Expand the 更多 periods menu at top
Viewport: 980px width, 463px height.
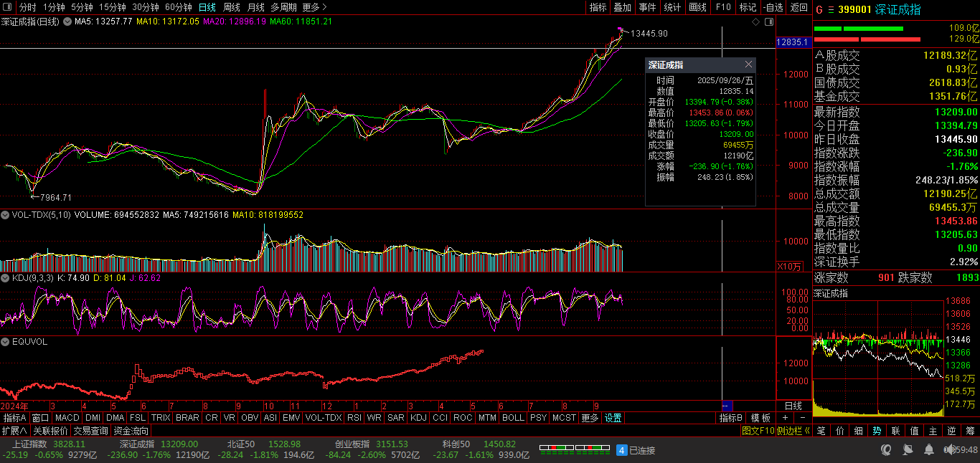click(314, 7)
